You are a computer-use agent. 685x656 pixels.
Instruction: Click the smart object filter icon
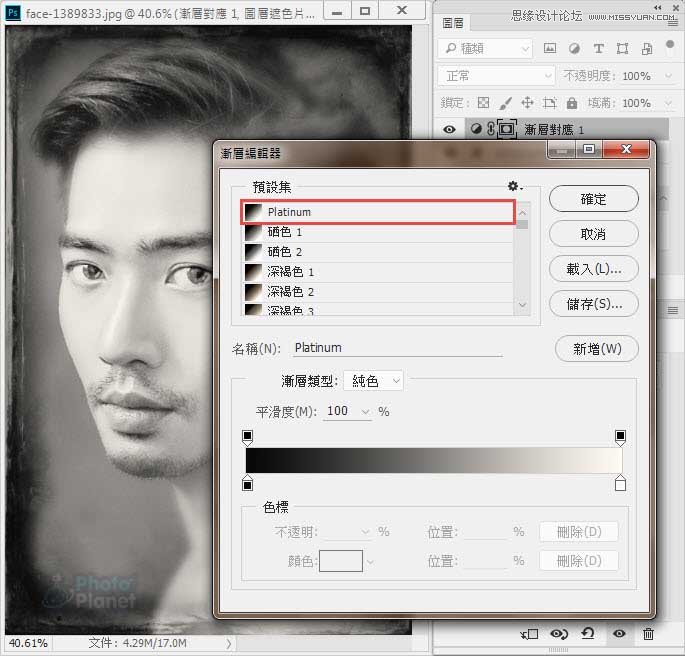click(647, 48)
